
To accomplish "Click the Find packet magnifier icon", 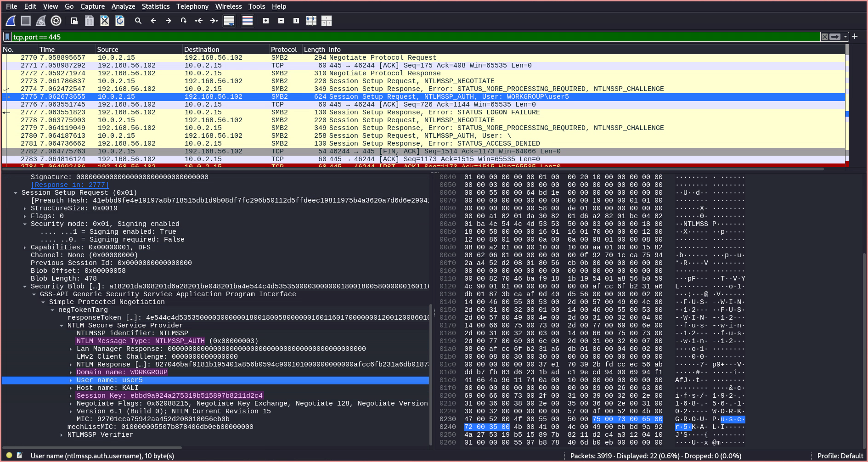I will [138, 21].
